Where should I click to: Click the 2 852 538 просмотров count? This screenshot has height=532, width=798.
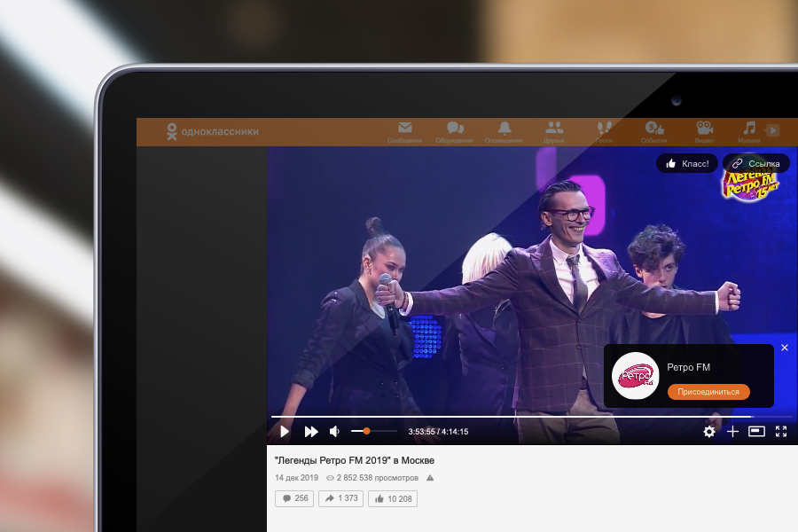tap(377, 478)
